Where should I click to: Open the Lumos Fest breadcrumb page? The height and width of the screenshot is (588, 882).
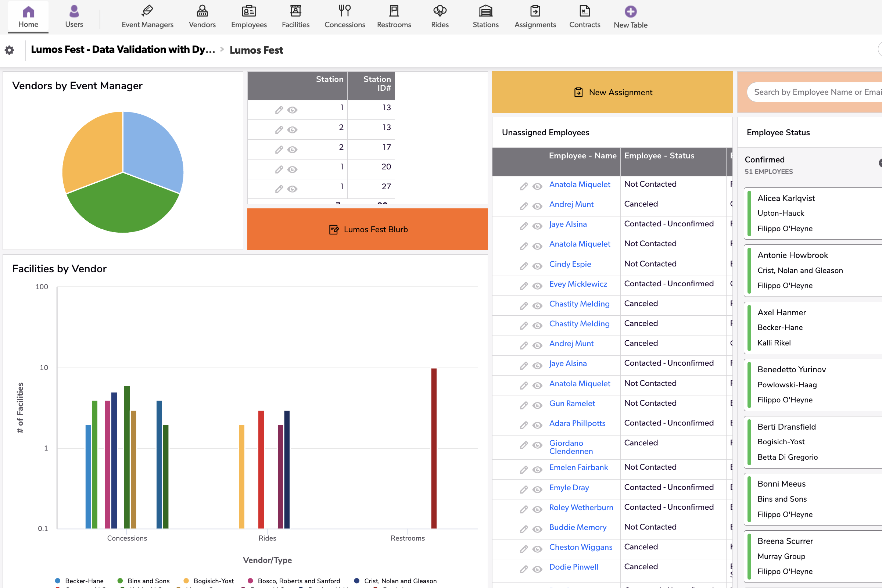coord(256,50)
